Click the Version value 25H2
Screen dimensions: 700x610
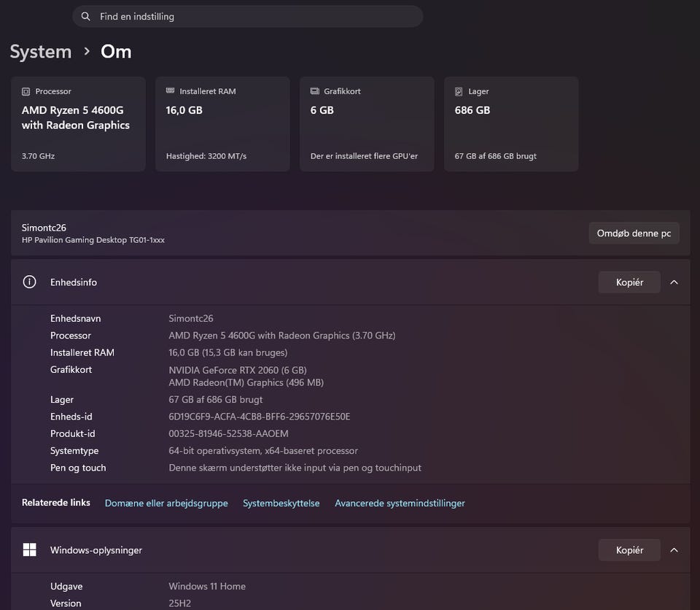tap(180, 603)
